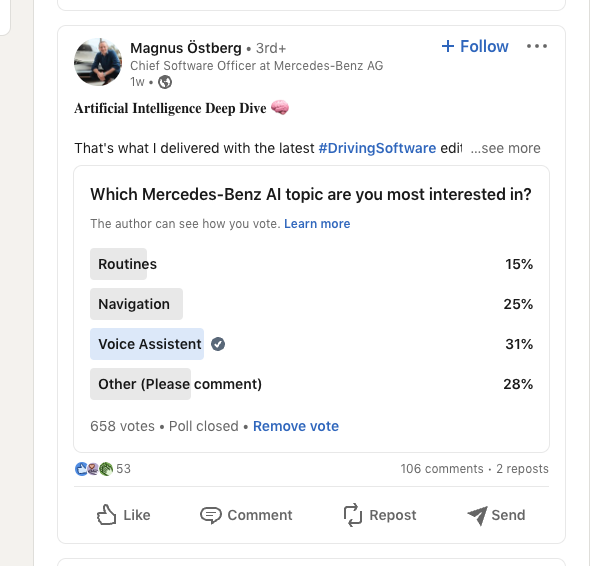Click the Like thumbs-up icon
The image size is (590, 566).
(x=106, y=515)
